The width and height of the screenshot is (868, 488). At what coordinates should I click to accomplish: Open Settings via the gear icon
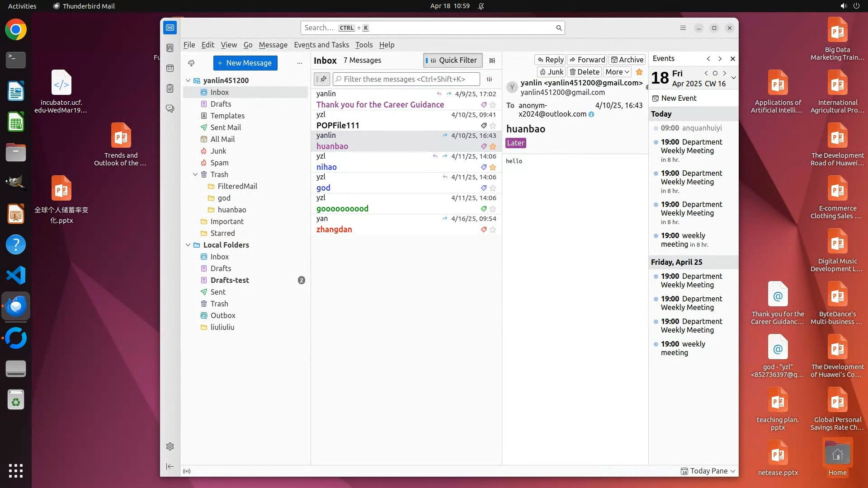click(170, 446)
